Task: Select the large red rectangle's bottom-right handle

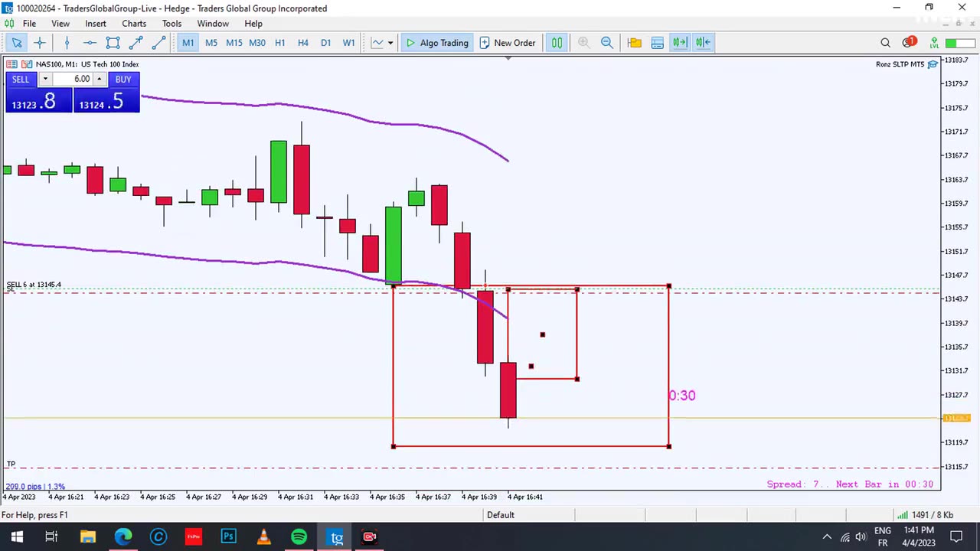Action: tap(669, 445)
